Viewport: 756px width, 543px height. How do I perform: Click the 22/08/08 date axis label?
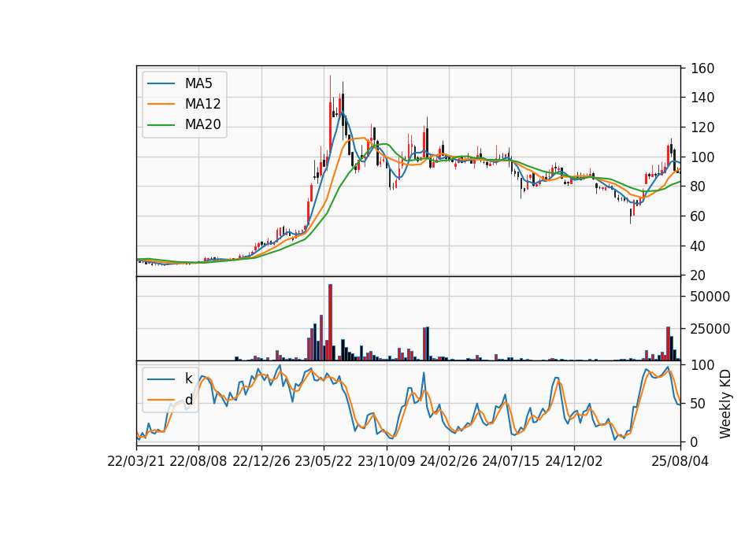[198, 461]
